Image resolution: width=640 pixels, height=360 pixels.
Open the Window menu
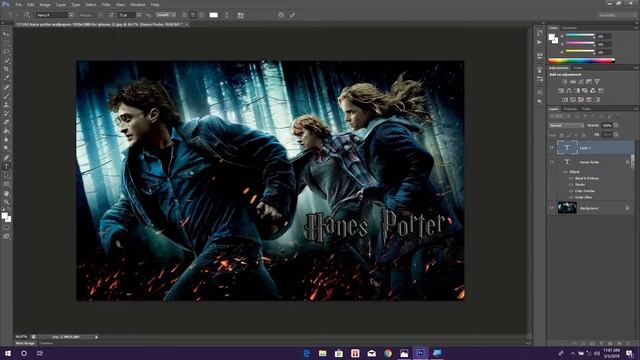click(138, 4)
